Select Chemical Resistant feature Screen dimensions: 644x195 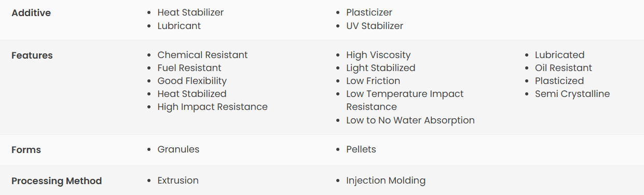pos(202,54)
